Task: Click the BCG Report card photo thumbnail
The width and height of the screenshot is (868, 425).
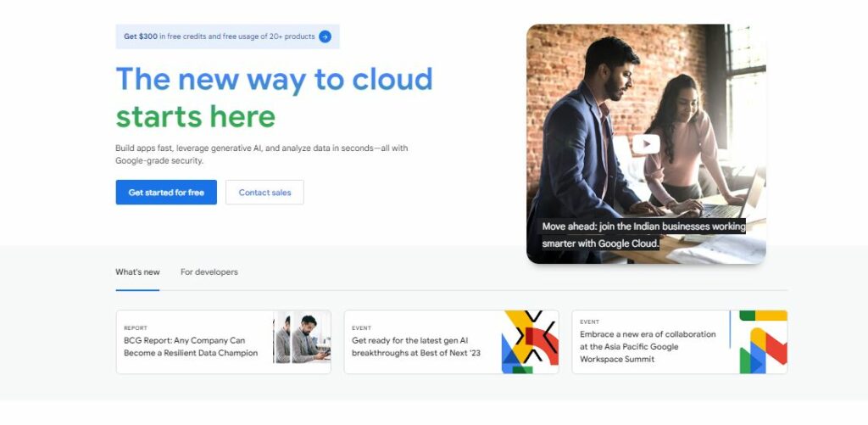Action: 303,338
